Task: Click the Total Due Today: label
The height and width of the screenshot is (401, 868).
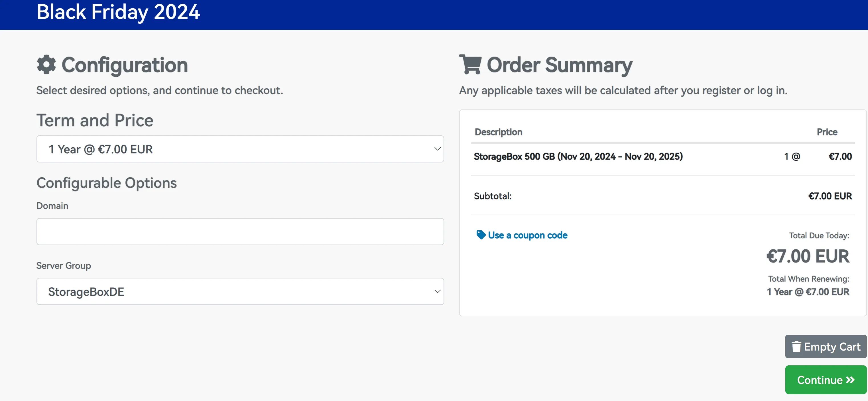Action: point(819,235)
